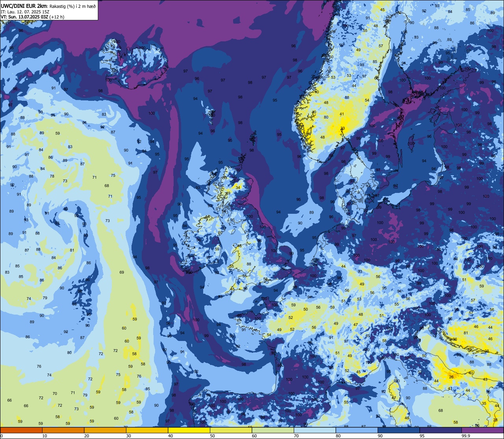The image size is (504, 439).
Task: Click the UWC/DINI EUR 2km title
Action: [x=24, y=6]
